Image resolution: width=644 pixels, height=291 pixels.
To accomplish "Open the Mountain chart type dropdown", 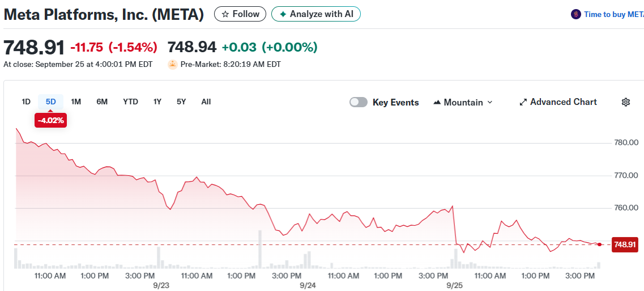I will (x=462, y=102).
